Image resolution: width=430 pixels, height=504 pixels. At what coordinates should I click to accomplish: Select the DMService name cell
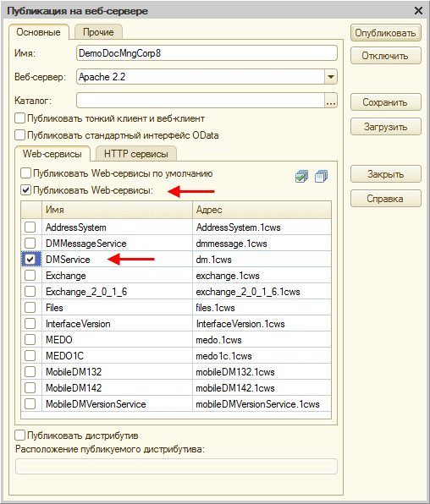pyautogui.click(x=117, y=260)
